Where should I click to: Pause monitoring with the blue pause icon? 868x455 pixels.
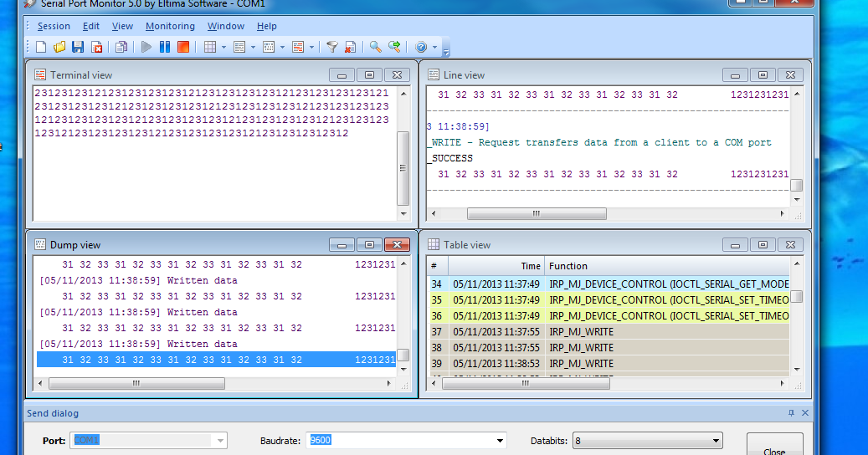click(165, 47)
